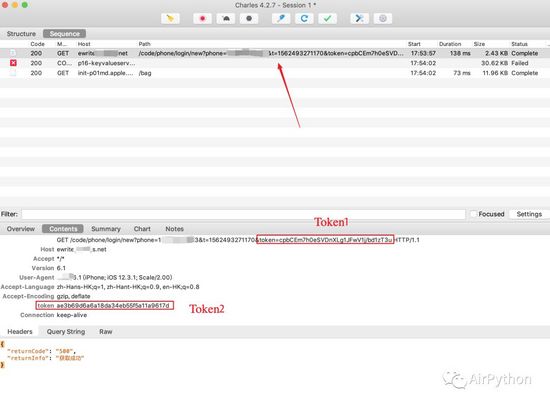Image resolution: width=550 pixels, height=405 pixels.
Task: Click the 138 ms duration cell
Action: tap(460, 53)
